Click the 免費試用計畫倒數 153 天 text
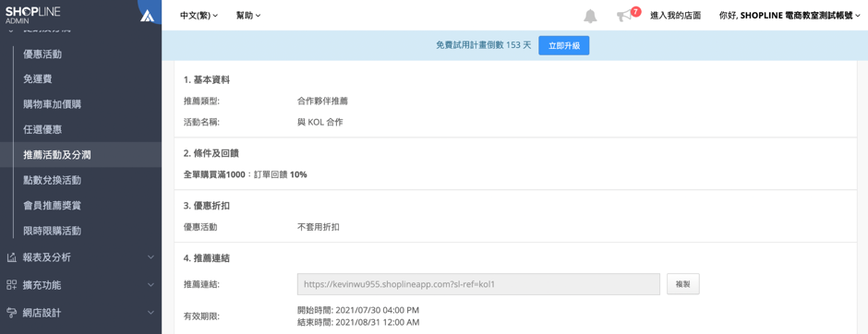The height and width of the screenshot is (334, 868). 484,46
